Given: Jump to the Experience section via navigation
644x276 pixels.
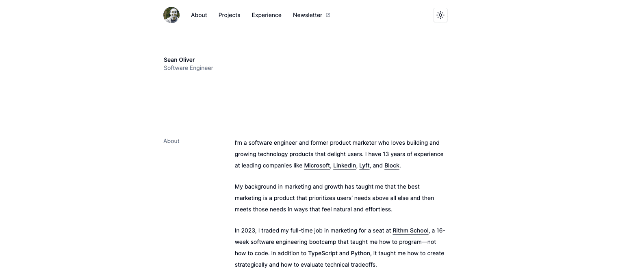Looking at the screenshot, I should [x=267, y=15].
